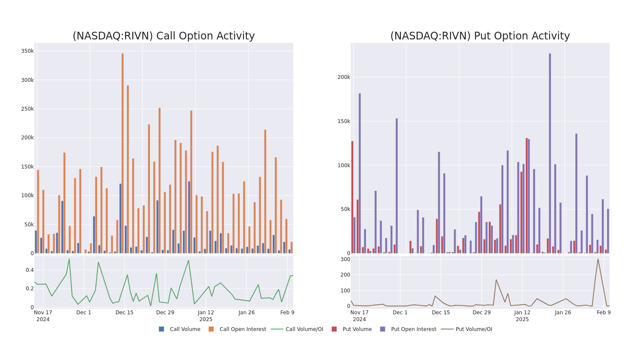644x343 pixels.
Task: Select the 'Call Volume/OI' legend label
Action: (x=304, y=329)
